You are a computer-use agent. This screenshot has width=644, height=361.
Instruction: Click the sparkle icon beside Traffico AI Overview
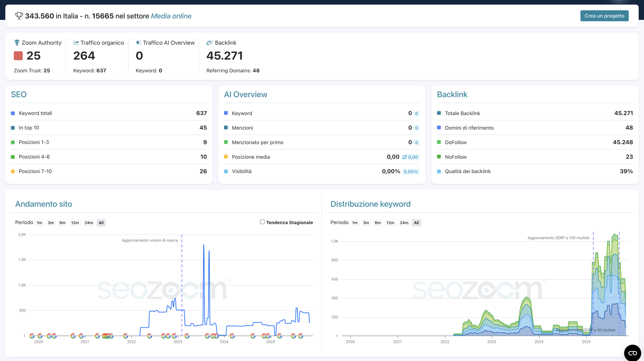138,42
